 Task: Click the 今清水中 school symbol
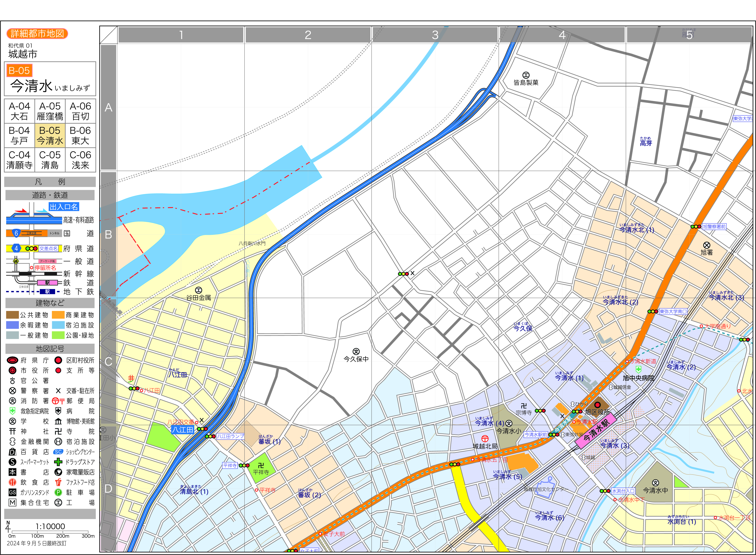coord(655,483)
